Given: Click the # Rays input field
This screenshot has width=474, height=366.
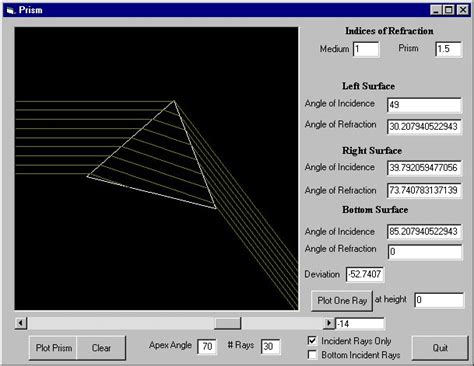Looking at the screenshot, I should pyautogui.click(x=271, y=347).
